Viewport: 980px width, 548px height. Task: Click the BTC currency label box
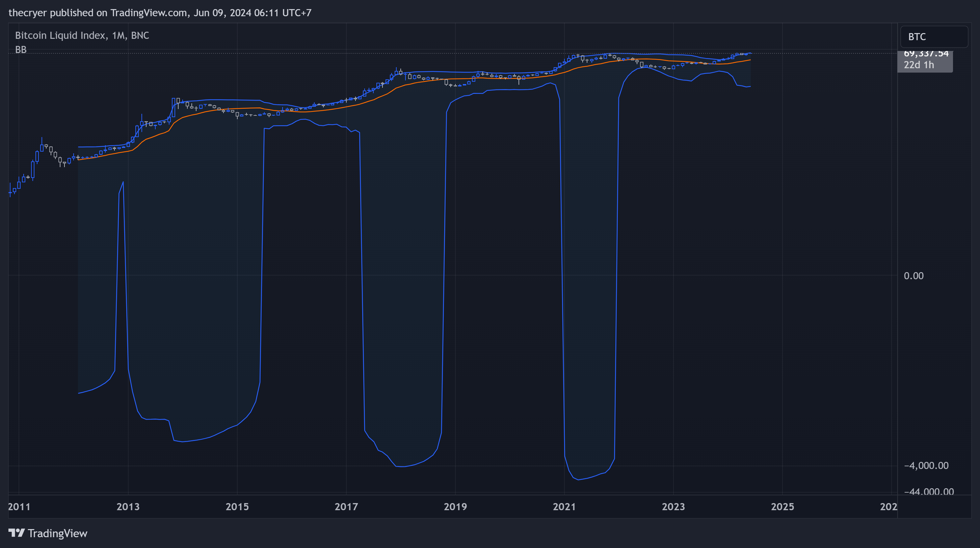934,36
